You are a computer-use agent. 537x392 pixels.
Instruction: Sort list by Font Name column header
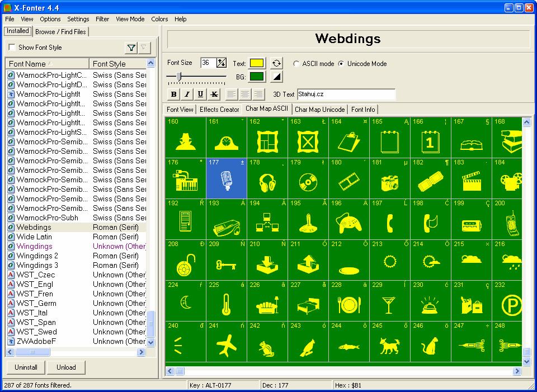[47, 64]
